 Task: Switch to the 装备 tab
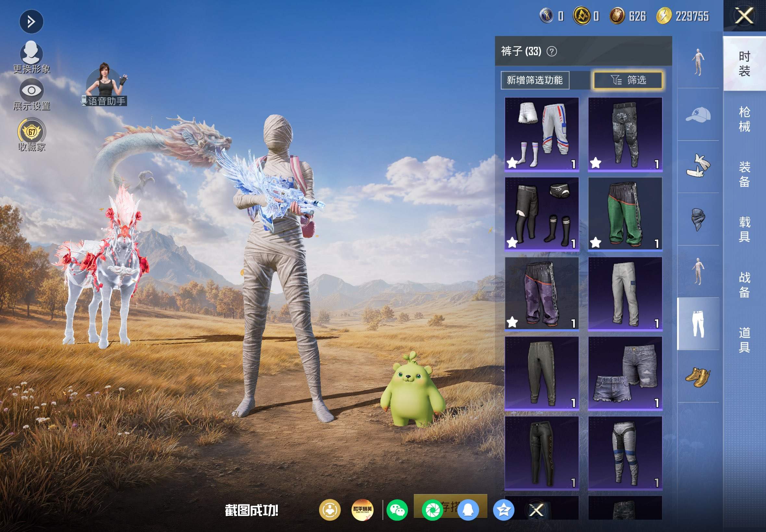point(744,174)
